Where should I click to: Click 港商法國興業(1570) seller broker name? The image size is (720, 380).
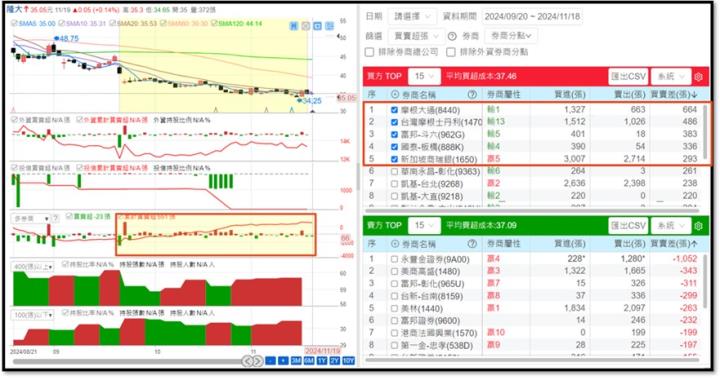tap(439, 333)
